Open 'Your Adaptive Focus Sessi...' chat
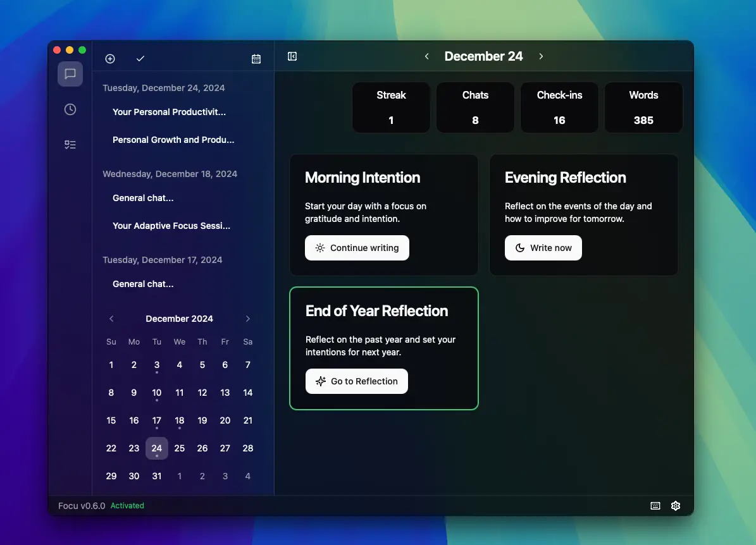756x545 pixels. 171,226
